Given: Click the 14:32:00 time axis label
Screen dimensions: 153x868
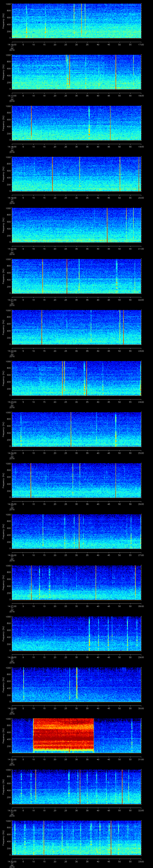Looking at the screenshot, I should pos(12,861).
